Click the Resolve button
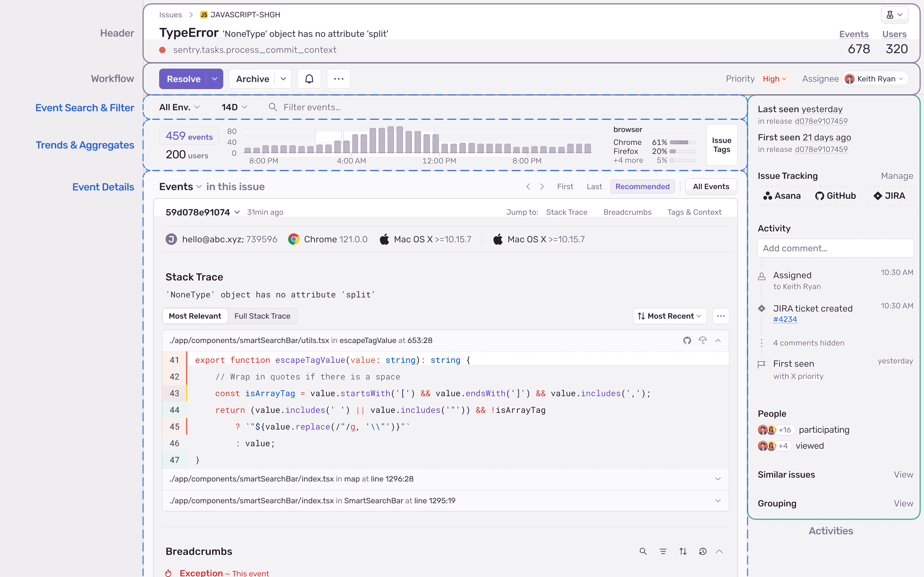924x577 pixels. [183, 79]
